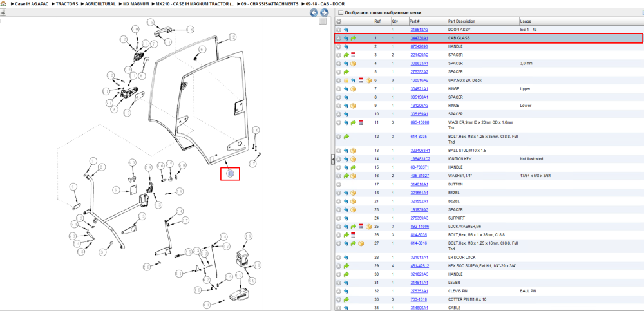The image size is (644, 311).
Task: Click the green arrow in the HEX SOC SCREW row
Action: click(346, 266)
